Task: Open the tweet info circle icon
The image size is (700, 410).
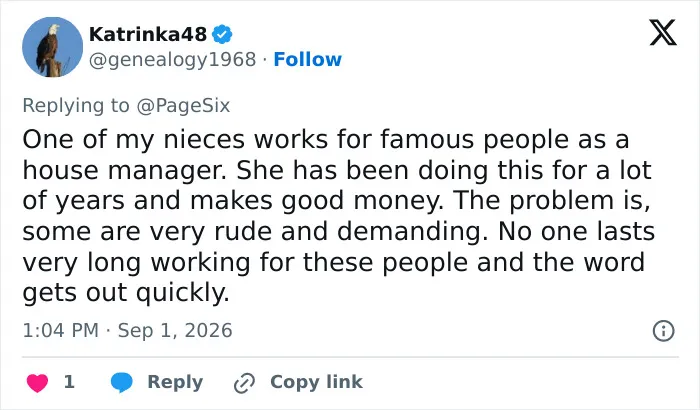Action: tap(664, 331)
